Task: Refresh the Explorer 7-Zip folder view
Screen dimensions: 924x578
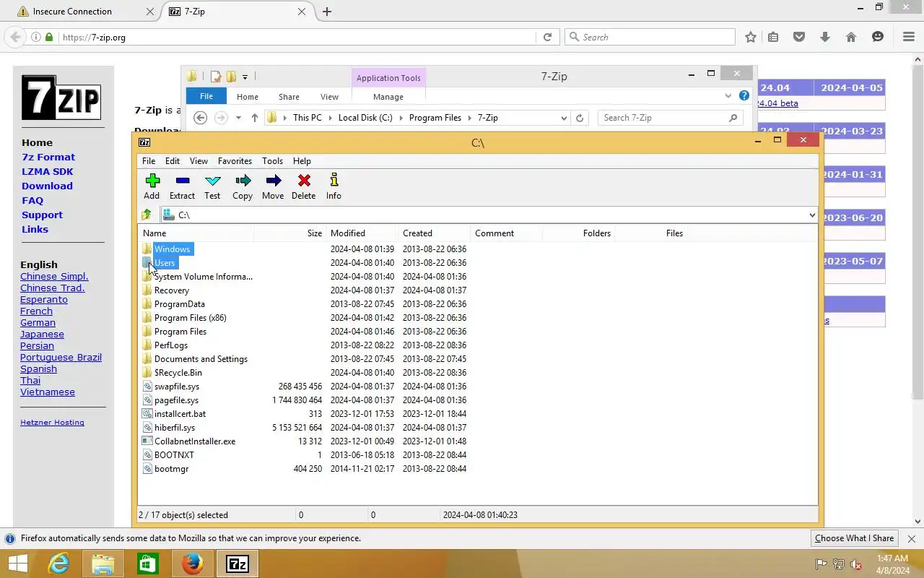Action: point(579,118)
